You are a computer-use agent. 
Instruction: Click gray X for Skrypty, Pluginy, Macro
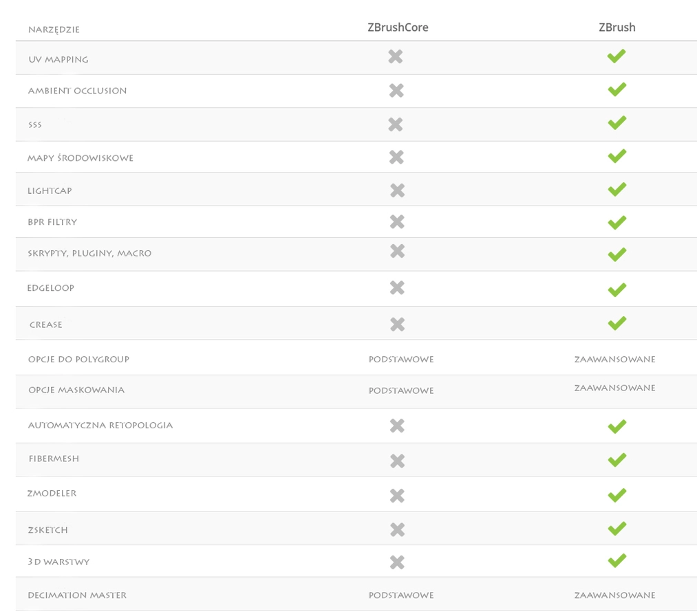(x=398, y=251)
